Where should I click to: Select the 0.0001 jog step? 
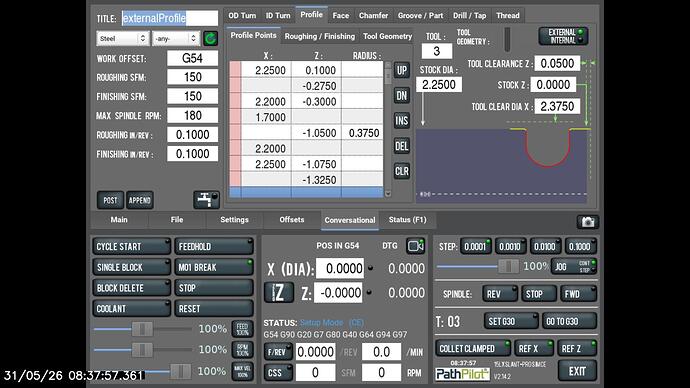pos(475,246)
